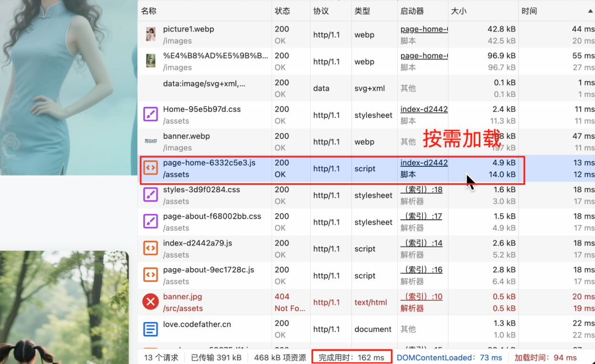Image resolution: width=595 pixels, height=364 pixels.
Task: Click the page-about-f68002bb.css stylesheet icon
Action: 150,222
